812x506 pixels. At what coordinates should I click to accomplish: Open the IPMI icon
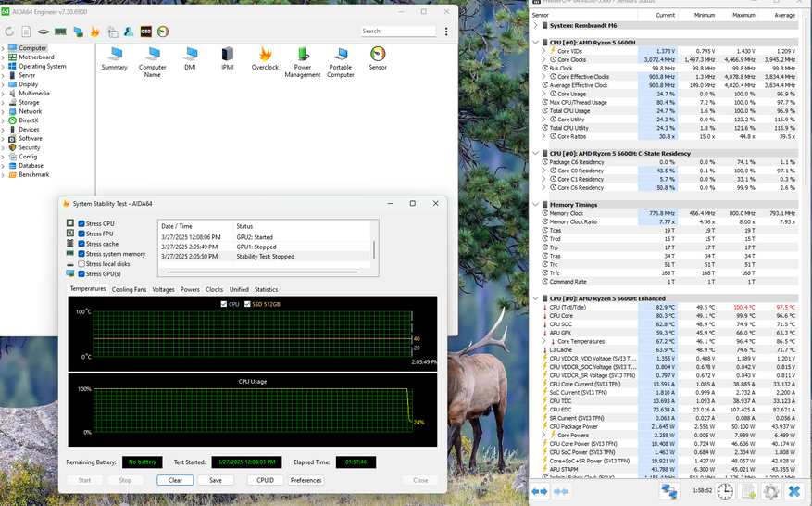[228, 58]
